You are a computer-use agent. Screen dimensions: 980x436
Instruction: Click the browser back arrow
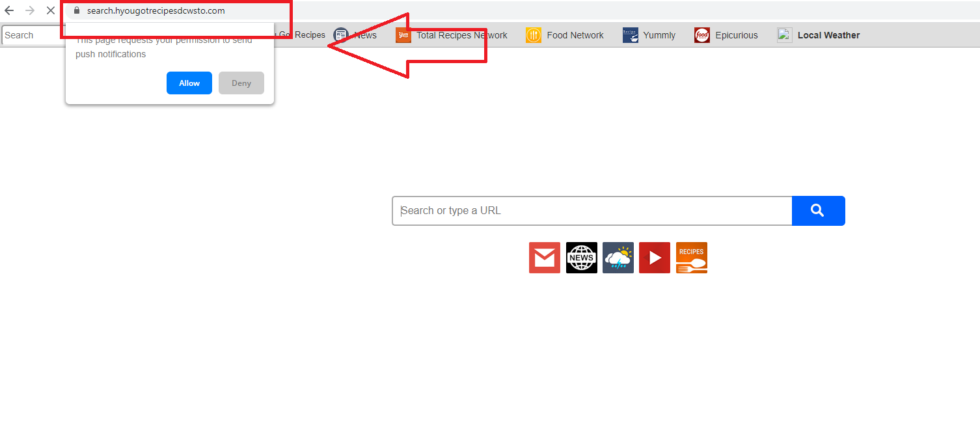(x=9, y=10)
